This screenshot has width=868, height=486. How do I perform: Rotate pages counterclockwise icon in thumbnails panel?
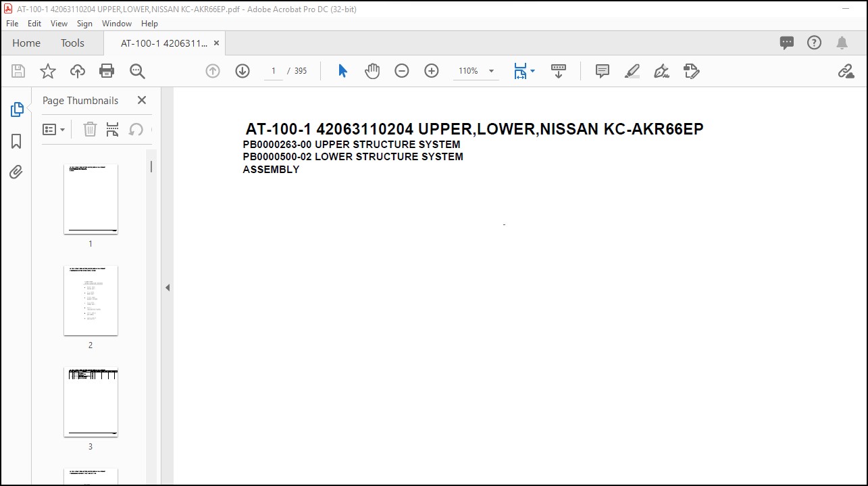tap(136, 129)
